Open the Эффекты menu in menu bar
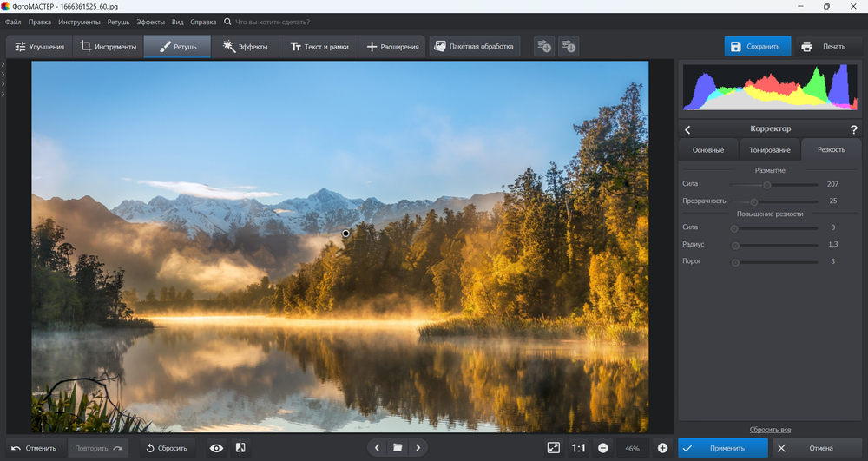868x461 pixels. click(151, 21)
